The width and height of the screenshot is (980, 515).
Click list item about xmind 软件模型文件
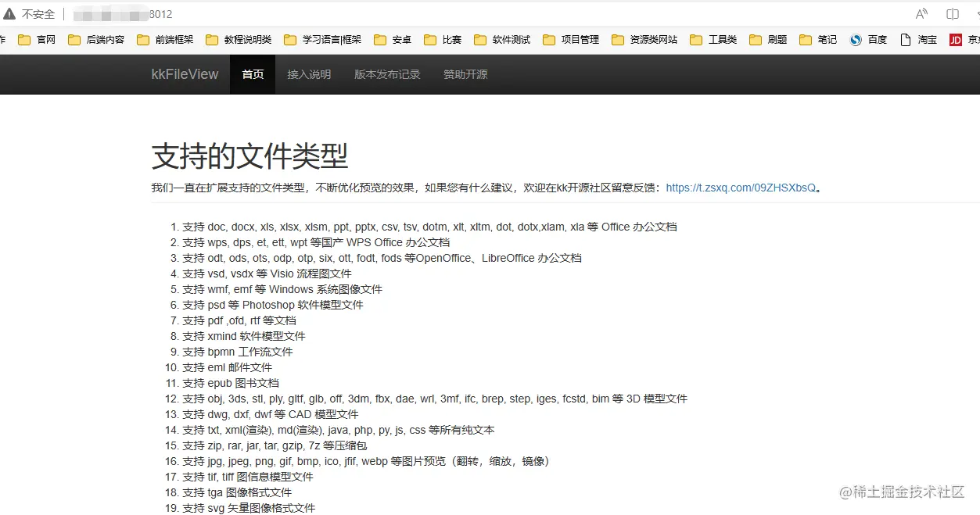pyautogui.click(x=244, y=336)
